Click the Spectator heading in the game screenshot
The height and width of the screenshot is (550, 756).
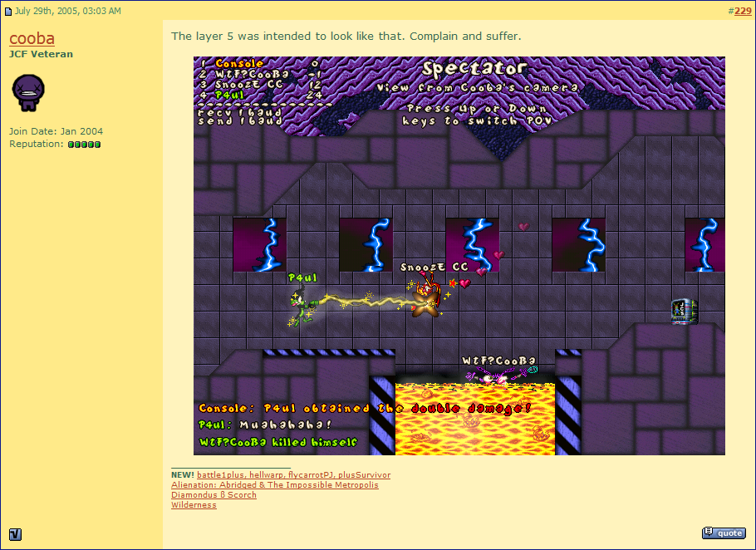click(x=474, y=68)
